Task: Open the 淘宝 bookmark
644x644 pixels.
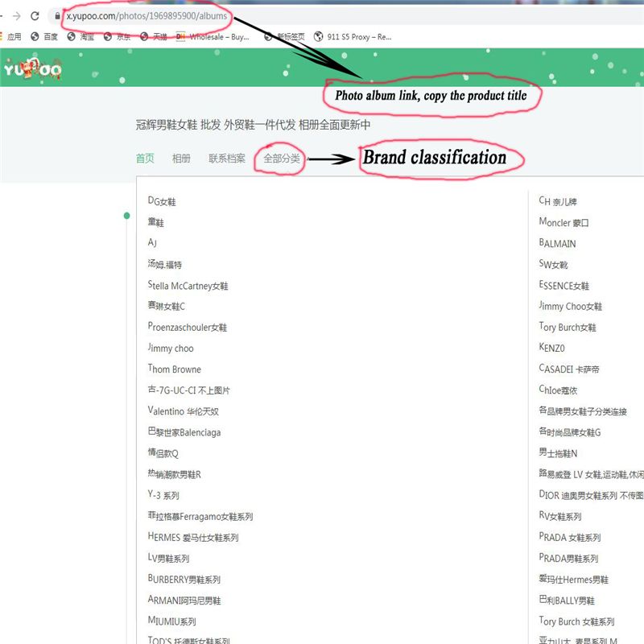Action: [81, 36]
